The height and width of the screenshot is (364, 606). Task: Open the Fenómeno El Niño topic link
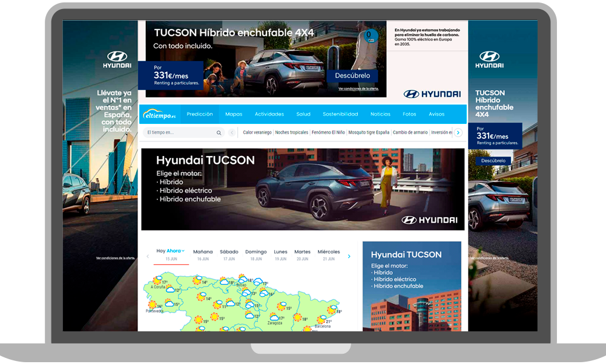tap(328, 132)
